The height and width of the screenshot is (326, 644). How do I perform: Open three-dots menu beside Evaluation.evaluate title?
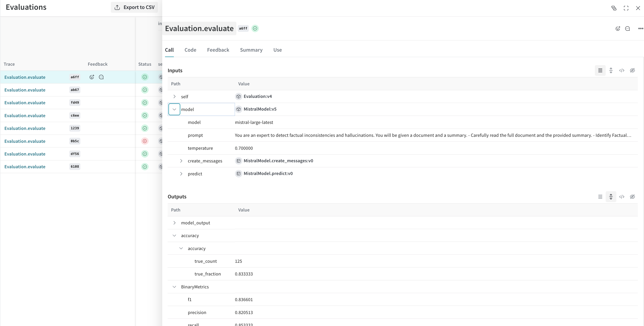point(640,29)
